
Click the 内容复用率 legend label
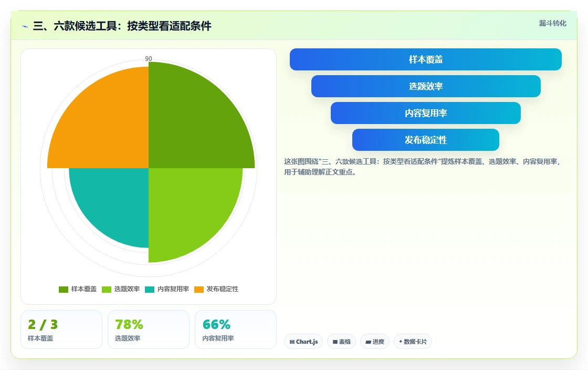[x=173, y=289]
